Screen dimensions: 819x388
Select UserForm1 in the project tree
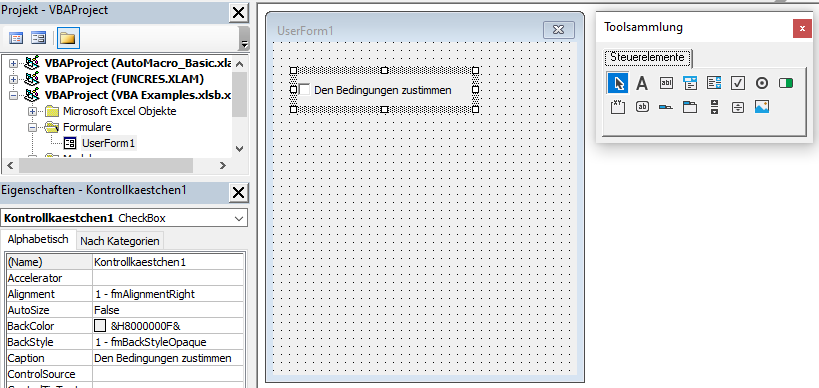[109, 143]
